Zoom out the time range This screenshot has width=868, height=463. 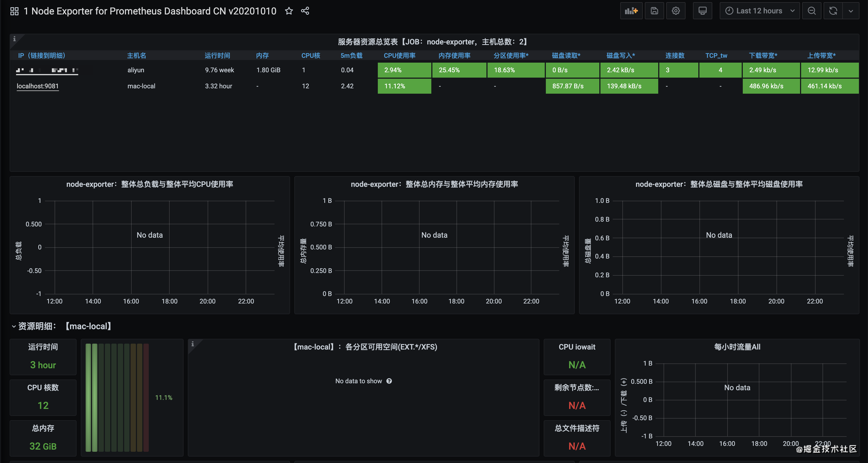tap(812, 11)
